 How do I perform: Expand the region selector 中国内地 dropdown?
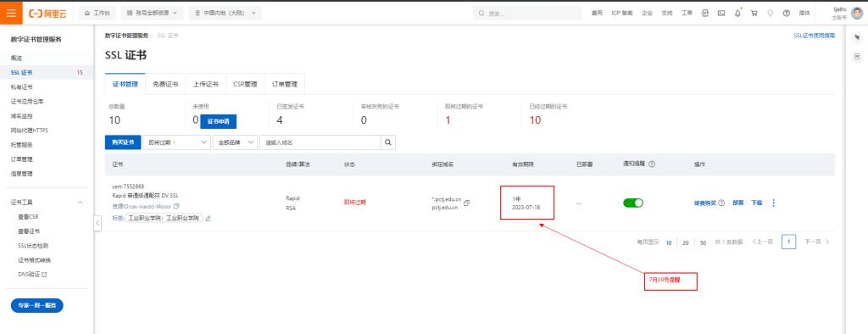click(225, 13)
